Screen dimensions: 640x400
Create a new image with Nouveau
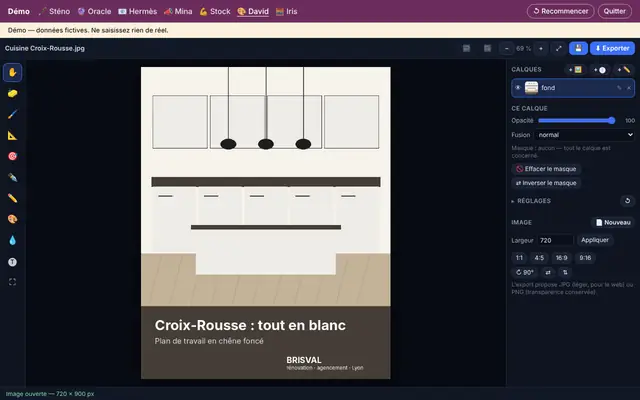[x=613, y=222]
